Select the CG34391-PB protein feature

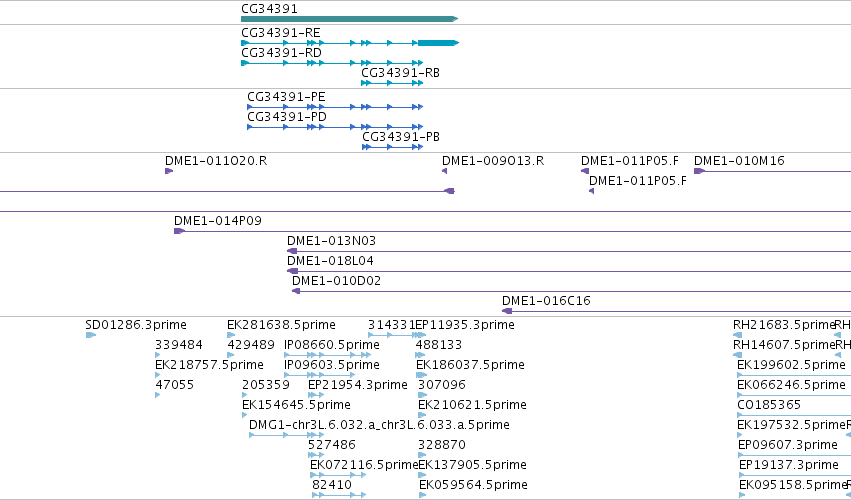392,147
